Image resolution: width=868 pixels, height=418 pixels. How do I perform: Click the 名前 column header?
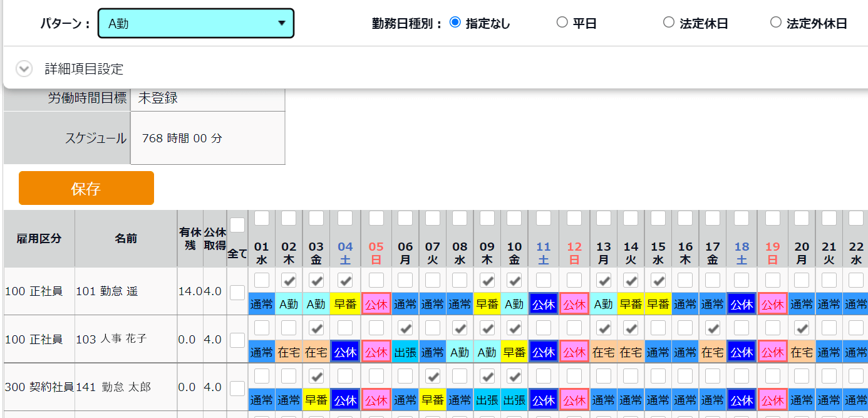coord(126,238)
